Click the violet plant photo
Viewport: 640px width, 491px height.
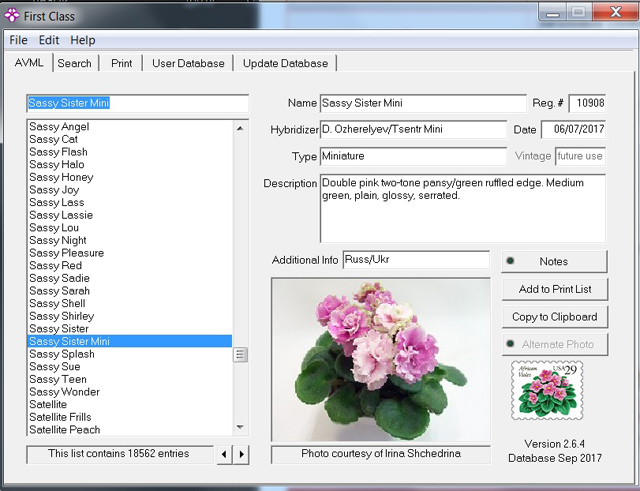pyautogui.click(x=381, y=360)
